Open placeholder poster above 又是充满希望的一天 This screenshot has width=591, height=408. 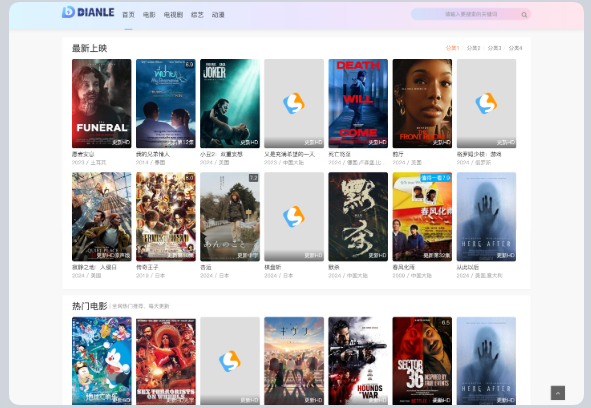click(x=294, y=103)
